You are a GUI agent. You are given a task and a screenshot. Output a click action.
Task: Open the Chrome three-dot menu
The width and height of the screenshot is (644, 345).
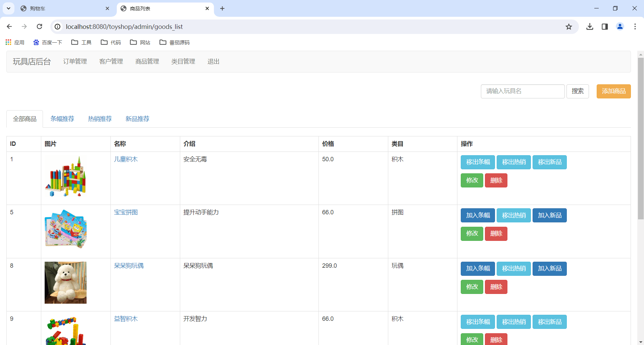635,27
